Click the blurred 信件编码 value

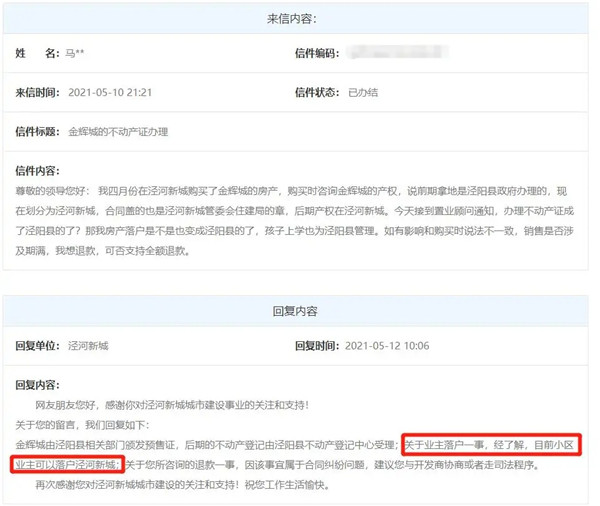398,52
